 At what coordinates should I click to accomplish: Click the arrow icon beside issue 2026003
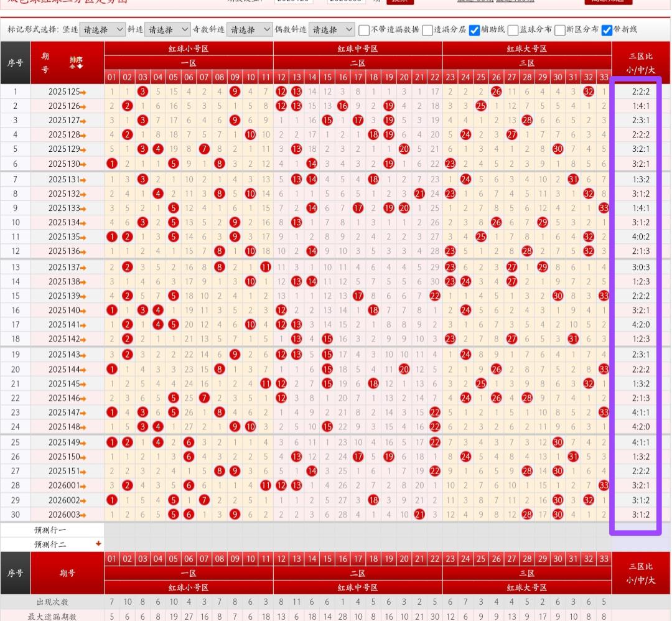(83, 515)
